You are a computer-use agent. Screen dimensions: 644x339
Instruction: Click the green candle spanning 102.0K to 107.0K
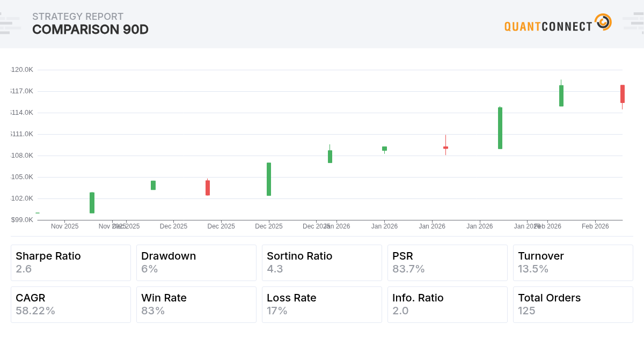[269, 179]
